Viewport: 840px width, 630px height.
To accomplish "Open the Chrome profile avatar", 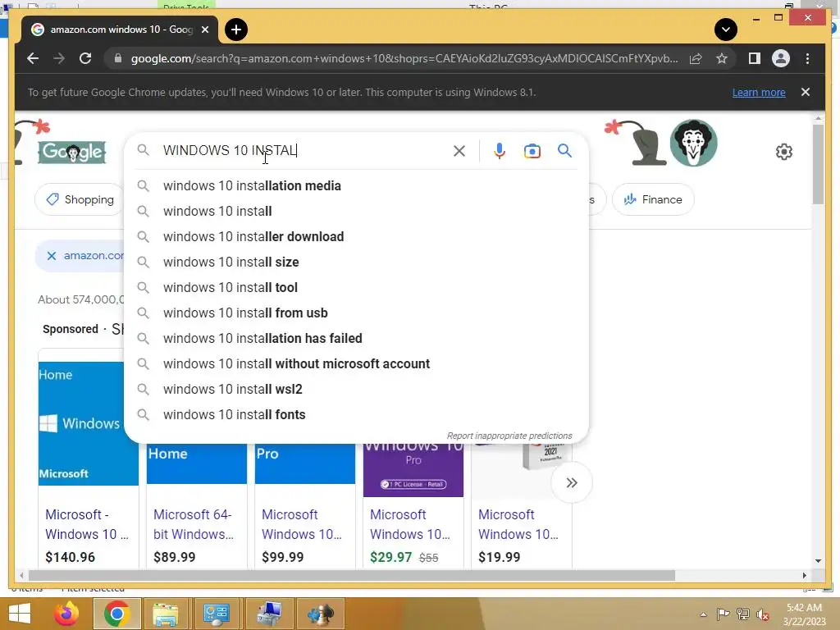I will click(781, 58).
